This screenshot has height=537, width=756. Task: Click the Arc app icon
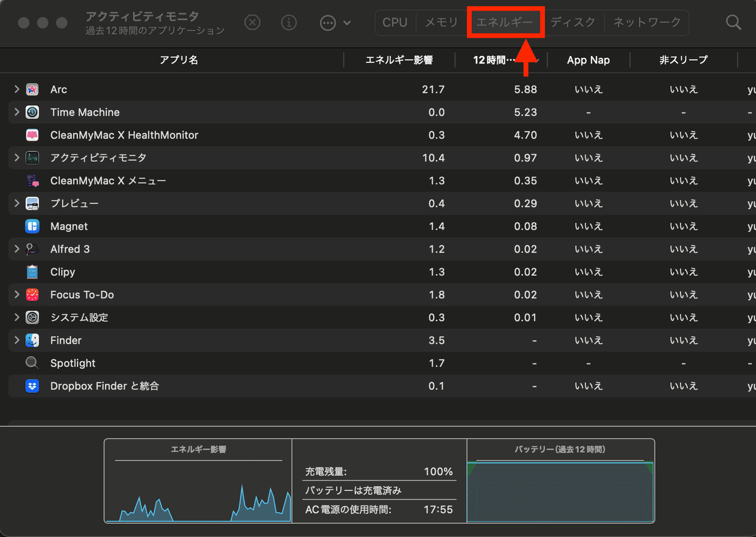[33, 89]
